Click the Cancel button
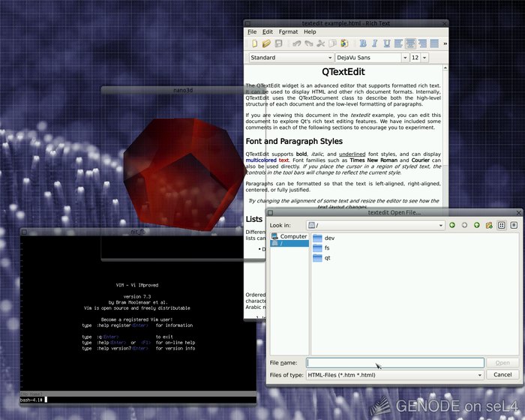Screen dimensions: 525x420 click(502, 375)
